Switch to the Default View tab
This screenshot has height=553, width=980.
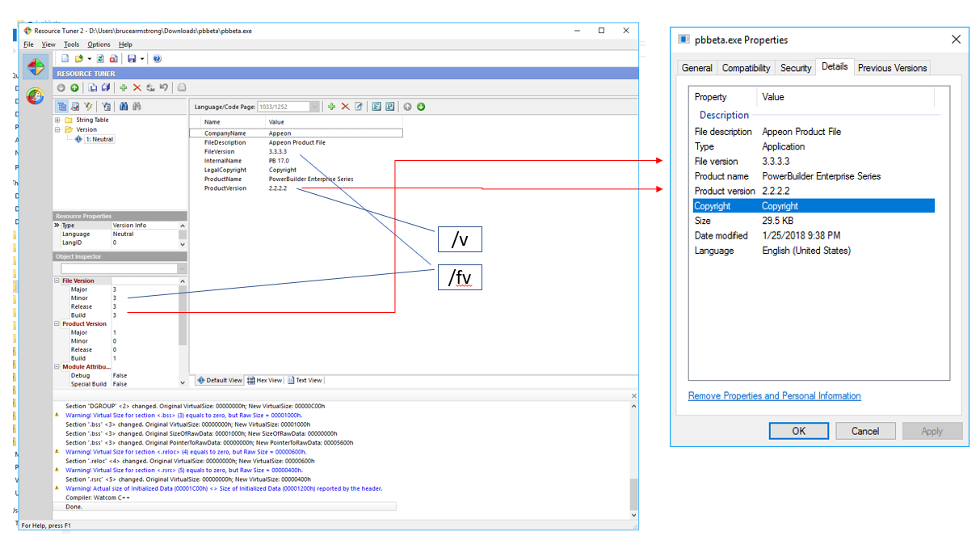220,380
